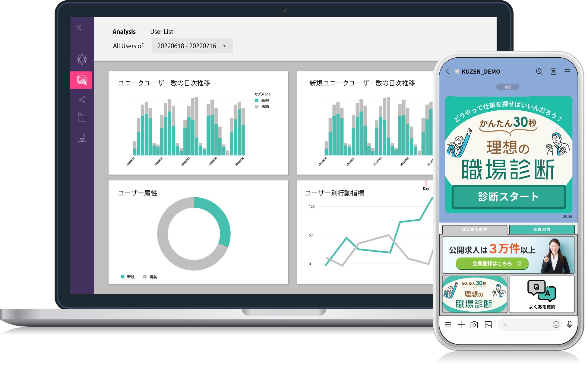588x388 pixels.
Task: Select the 会員の方 tab in the chat
Action: [542, 230]
